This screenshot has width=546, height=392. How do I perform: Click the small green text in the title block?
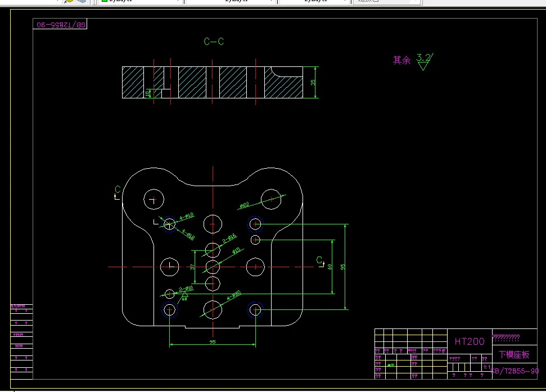click(391, 365)
